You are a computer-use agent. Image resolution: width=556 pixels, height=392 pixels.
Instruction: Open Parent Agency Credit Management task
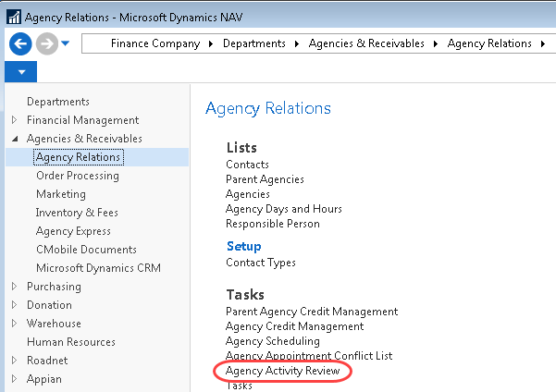(x=312, y=312)
